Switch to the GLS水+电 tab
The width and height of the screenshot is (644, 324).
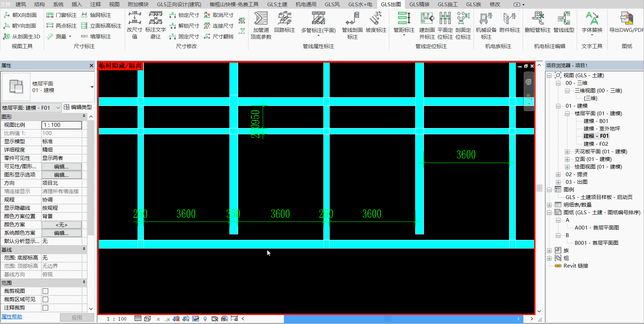360,4
